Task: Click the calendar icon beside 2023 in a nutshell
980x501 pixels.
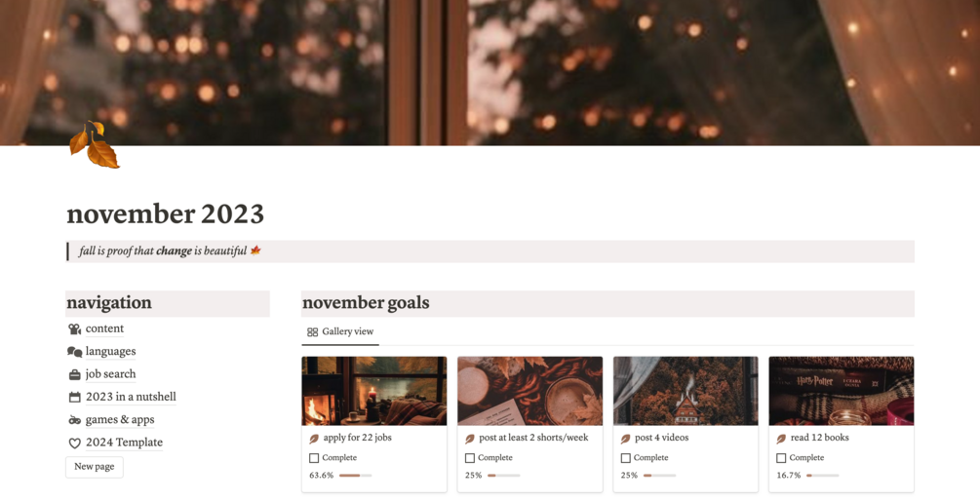Action: pyautogui.click(x=74, y=398)
